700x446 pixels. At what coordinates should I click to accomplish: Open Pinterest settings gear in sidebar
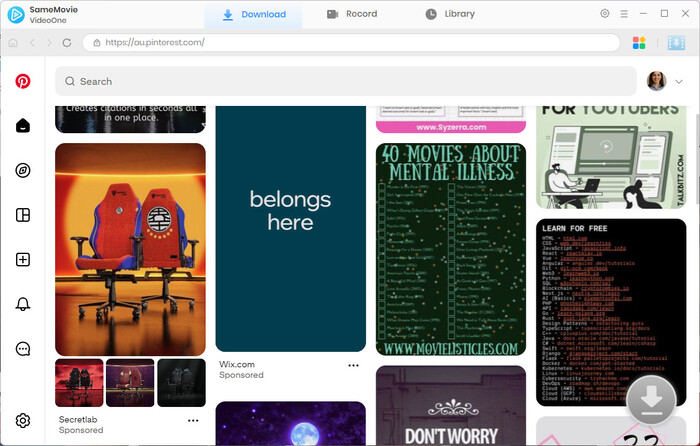point(22,421)
